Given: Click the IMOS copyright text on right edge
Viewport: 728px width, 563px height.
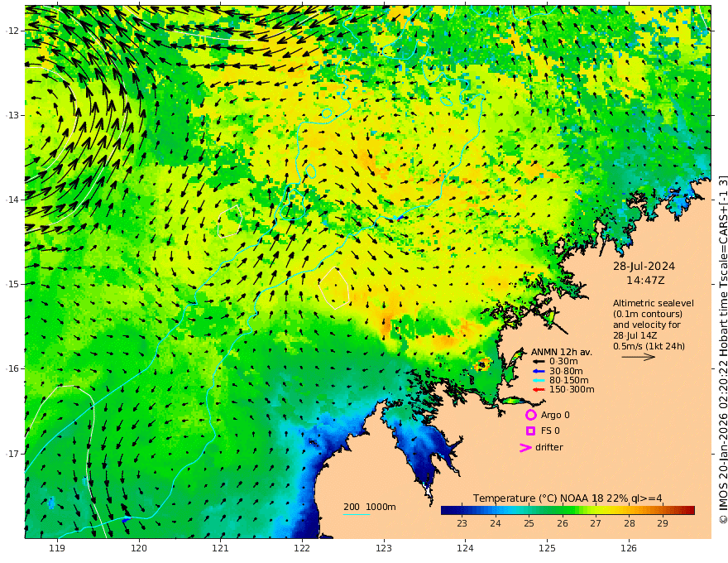Looking at the screenshot, I should point(722,349).
